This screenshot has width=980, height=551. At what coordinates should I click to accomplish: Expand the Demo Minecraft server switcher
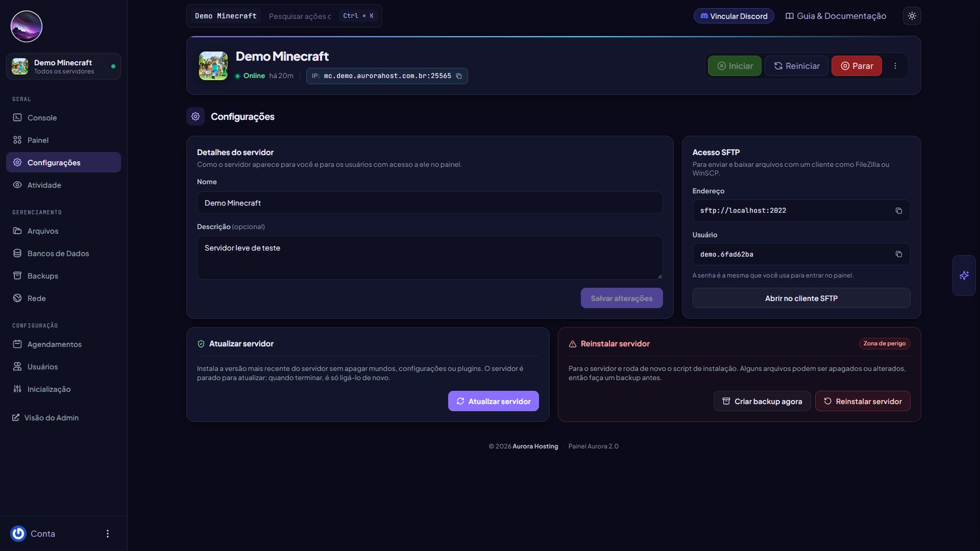coord(63,66)
